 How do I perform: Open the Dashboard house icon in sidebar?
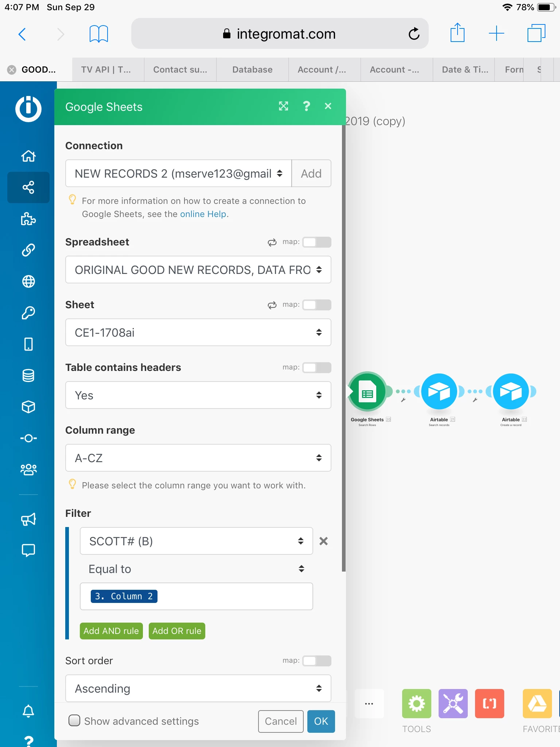28,156
